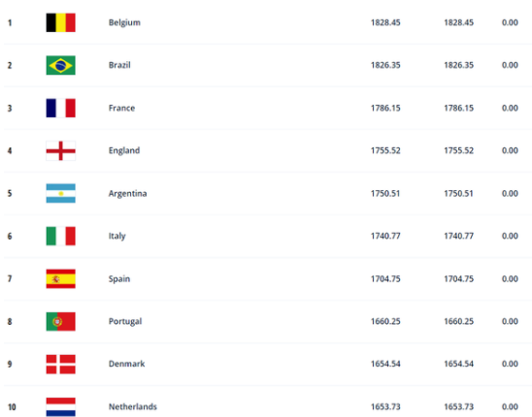Click the Brazil flag icon
The height and width of the screenshot is (417, 532).
coord(61,65)
